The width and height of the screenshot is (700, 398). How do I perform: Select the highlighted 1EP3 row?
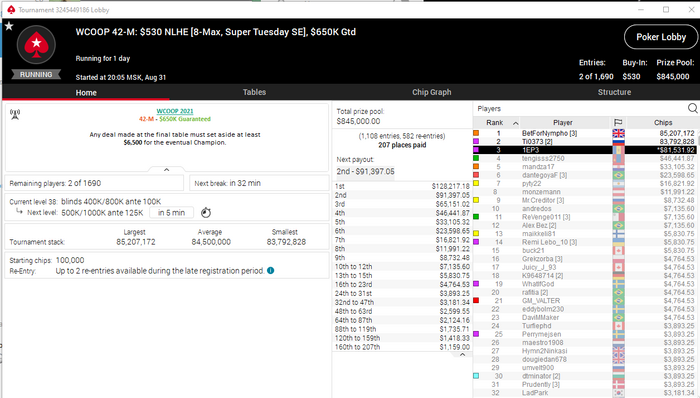click(x=584, y=150)
